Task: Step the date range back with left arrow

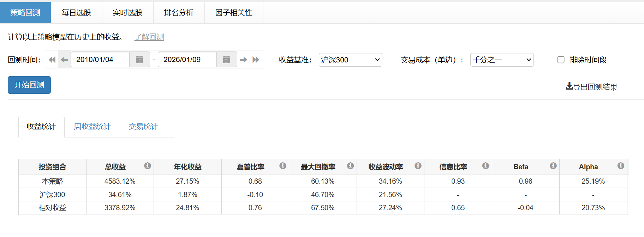Action: point(64,60)
